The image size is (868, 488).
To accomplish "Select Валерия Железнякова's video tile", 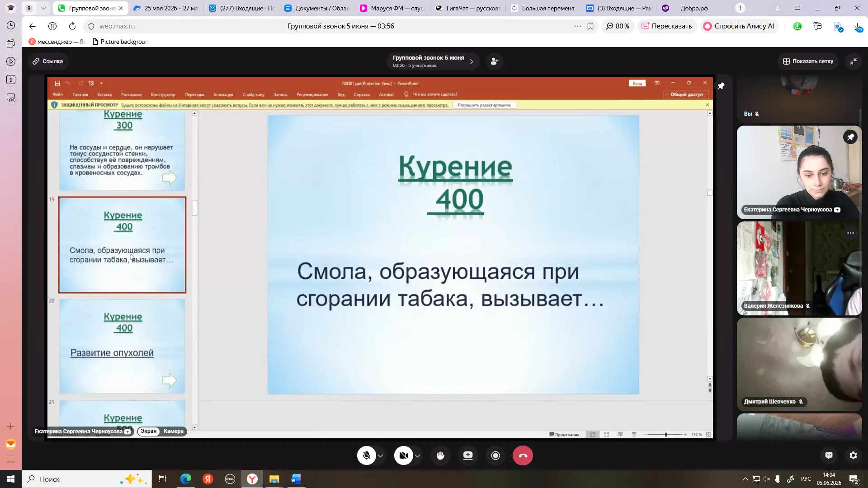I will pos(799,268).
